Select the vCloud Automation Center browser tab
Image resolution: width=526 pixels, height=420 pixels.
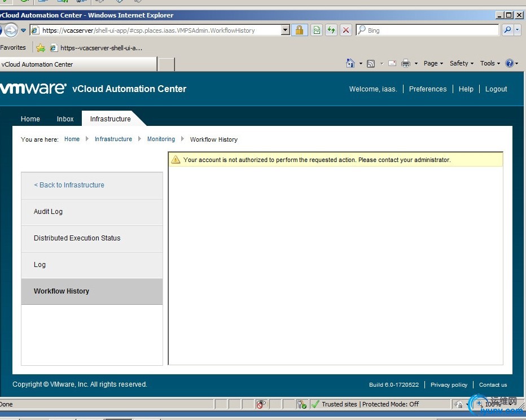click(78, 64)
